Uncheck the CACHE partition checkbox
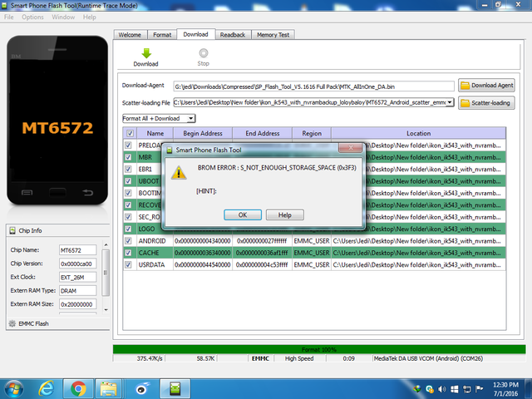Image resolution: width=532 pixels, height=399 pixels. tap(128, 253)
